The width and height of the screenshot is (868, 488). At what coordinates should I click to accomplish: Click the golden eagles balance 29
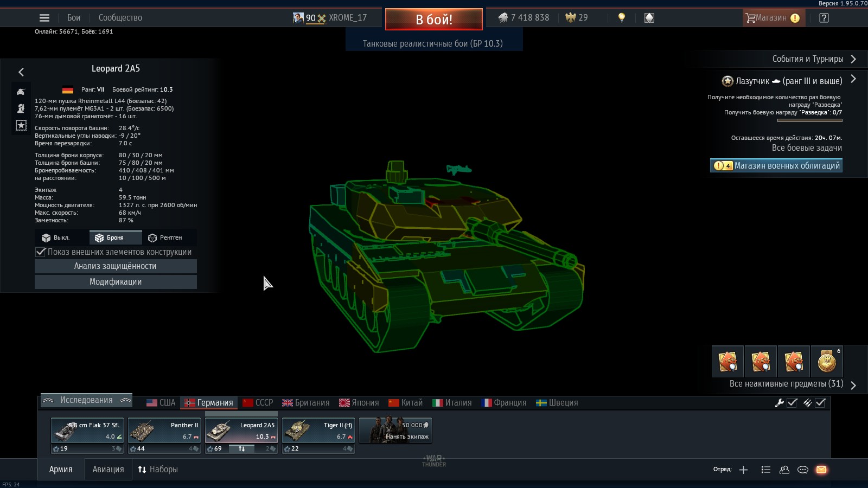(x=577, y=18)
